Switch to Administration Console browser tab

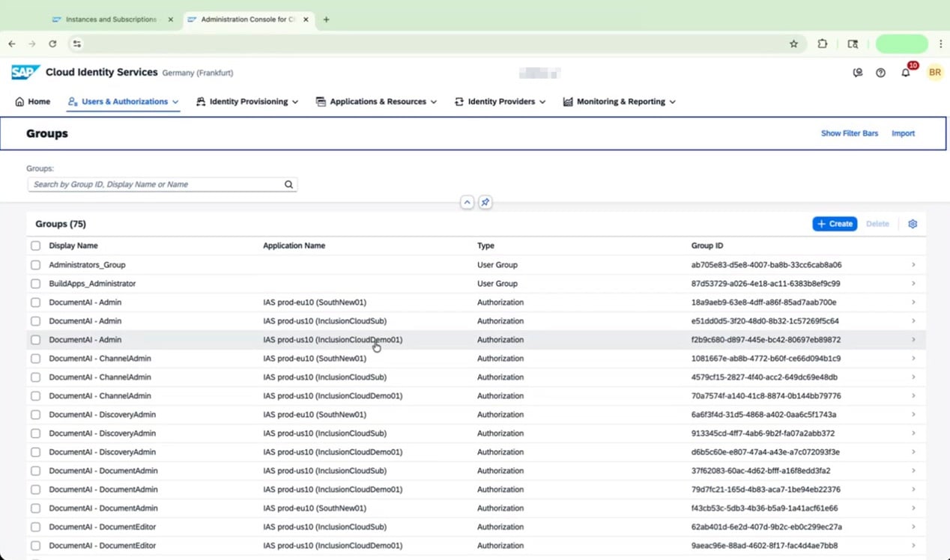[247, 19]
